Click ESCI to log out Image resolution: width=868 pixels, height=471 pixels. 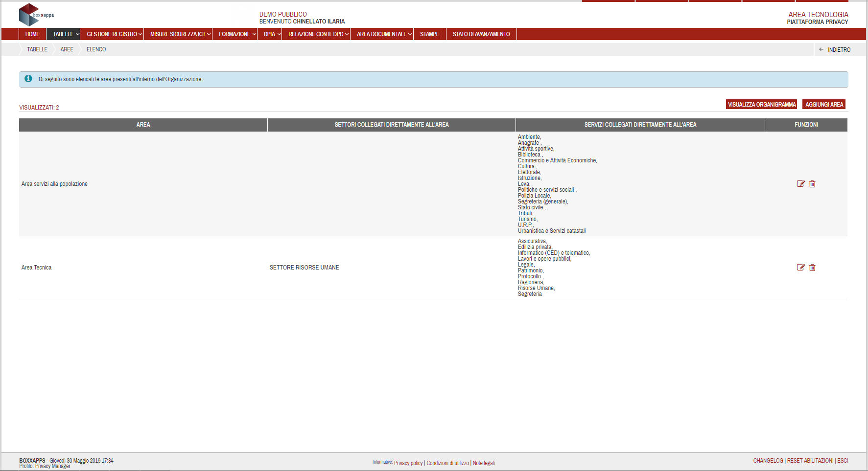click(x=843, y=461)
